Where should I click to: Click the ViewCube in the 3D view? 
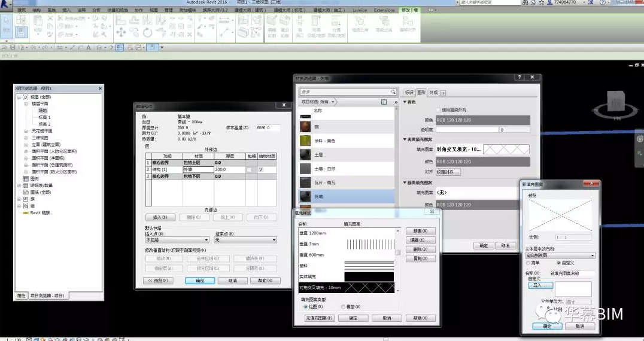(616, 102)
